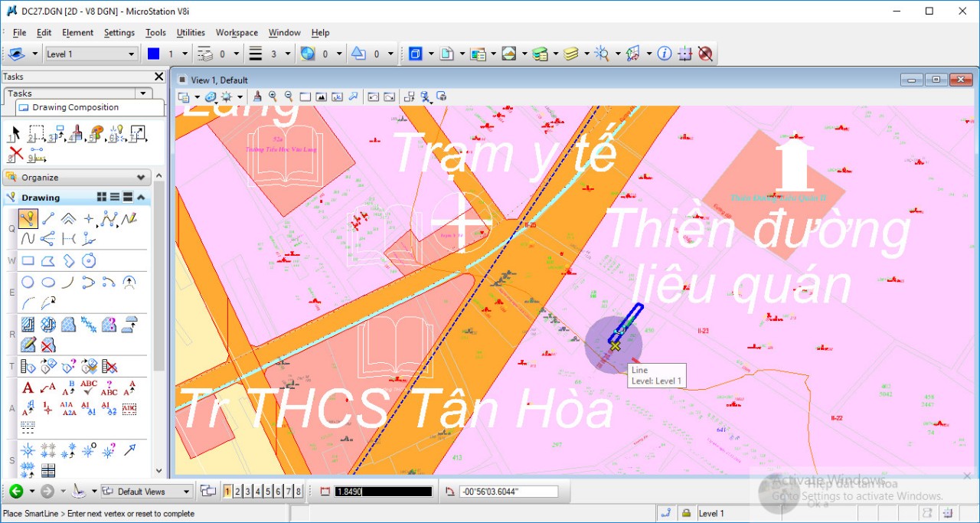The image size is (980, 523).
Task: Open the Element menu
Action: [77, 32]
